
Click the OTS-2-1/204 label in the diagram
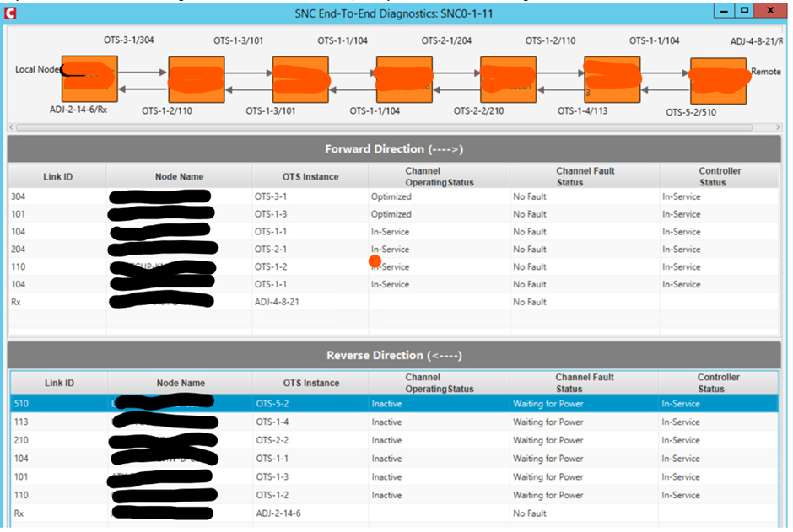click(x=446, y=40)
